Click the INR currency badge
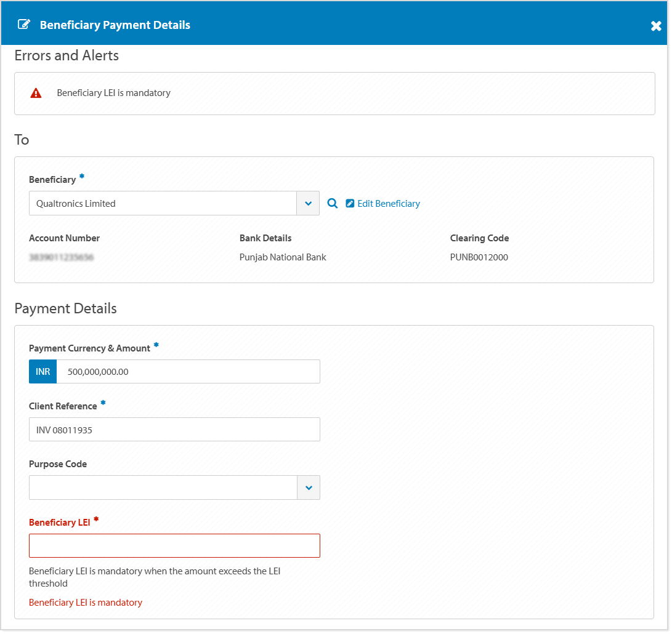The width and height of the screenshot is (672, 634). [43, 372]
